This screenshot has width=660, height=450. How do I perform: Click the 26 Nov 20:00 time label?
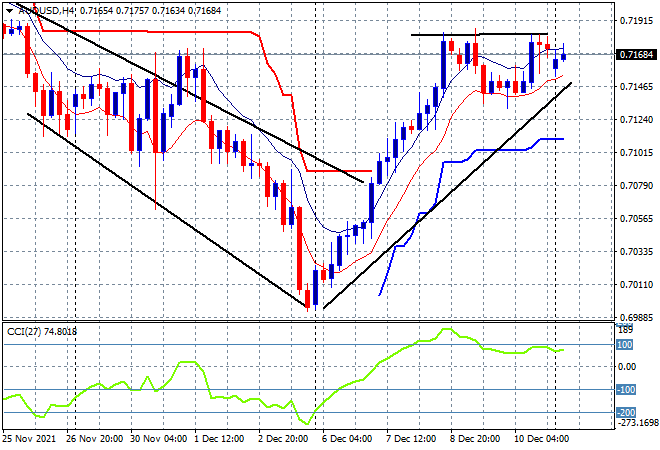(x=95, y=439)
